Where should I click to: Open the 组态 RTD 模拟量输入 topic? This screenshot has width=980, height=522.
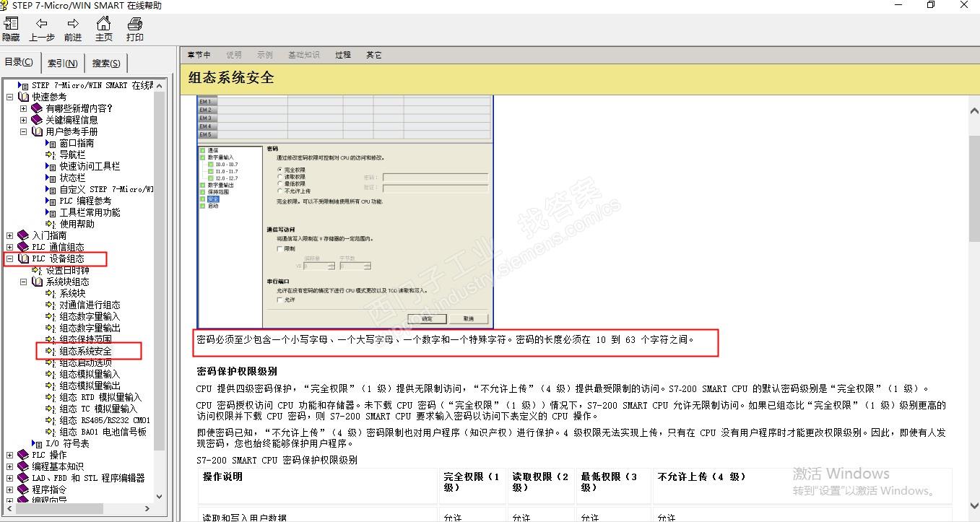click(100, 397)
